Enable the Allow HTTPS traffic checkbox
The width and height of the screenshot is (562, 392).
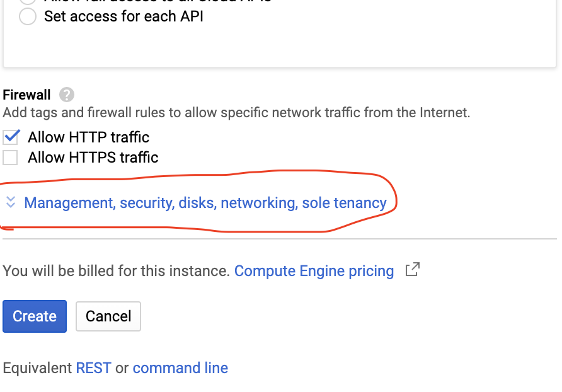(x=11, y=157)
